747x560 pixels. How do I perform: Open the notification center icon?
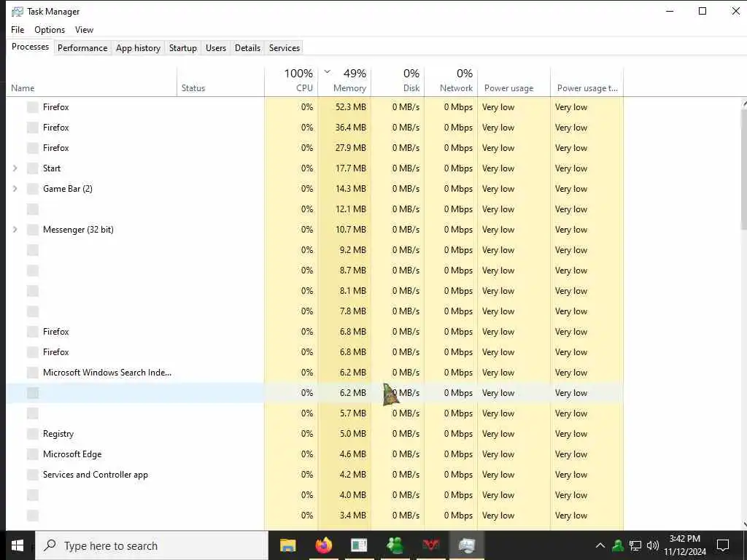coord(723,545)
